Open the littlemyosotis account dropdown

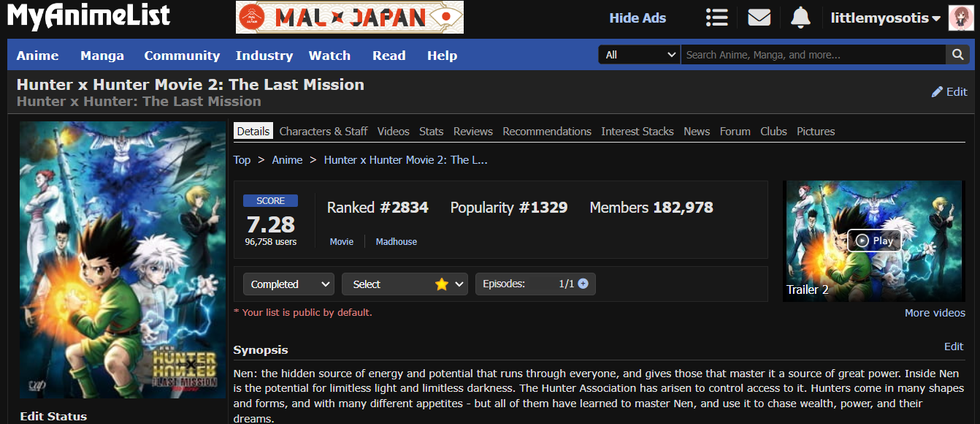[885, 18]
